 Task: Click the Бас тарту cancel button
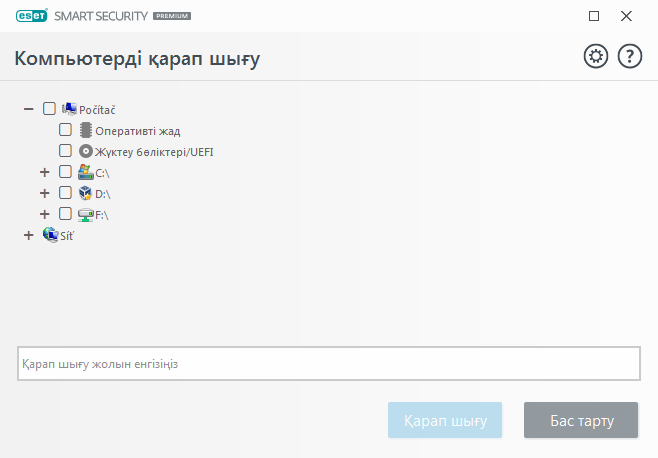coord(581,420)
